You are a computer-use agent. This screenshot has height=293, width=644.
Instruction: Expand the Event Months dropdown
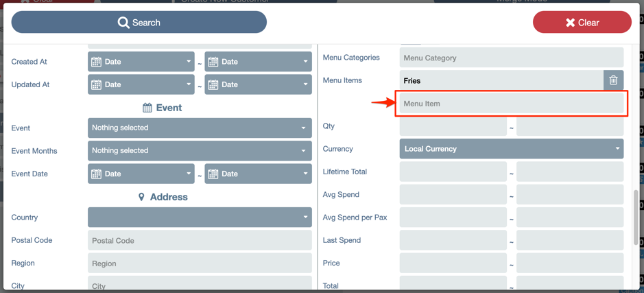click(200, 151)
